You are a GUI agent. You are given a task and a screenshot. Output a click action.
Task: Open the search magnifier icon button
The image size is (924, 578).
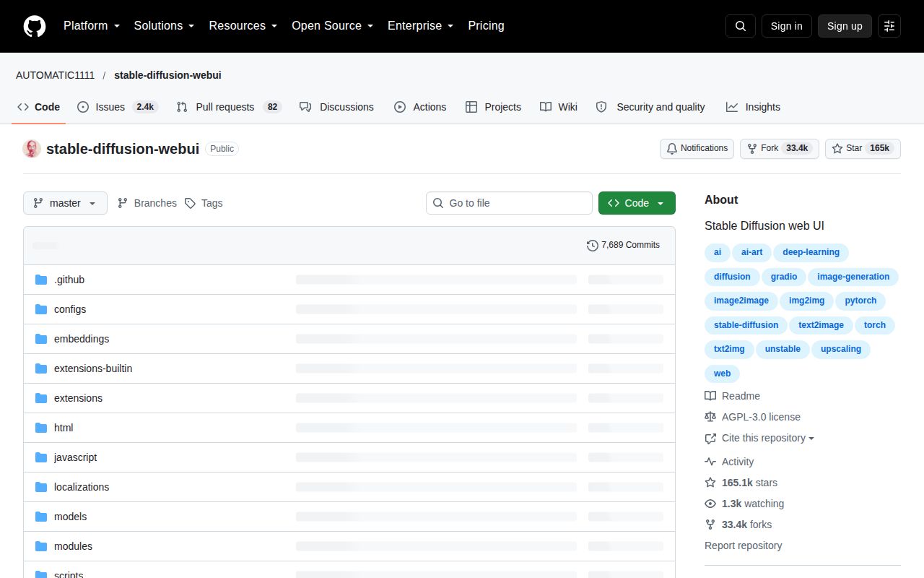tap(741, 26)
